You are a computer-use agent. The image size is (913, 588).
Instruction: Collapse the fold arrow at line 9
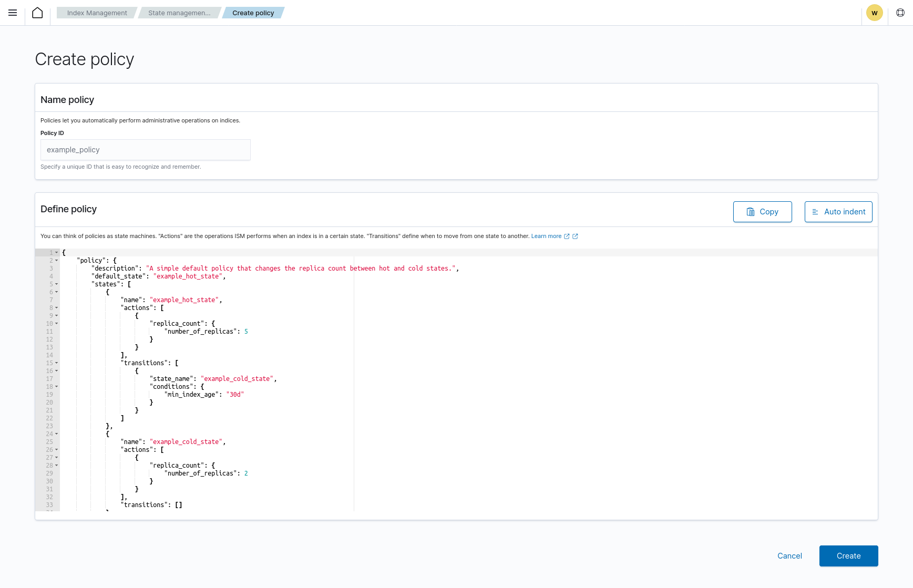57,316
